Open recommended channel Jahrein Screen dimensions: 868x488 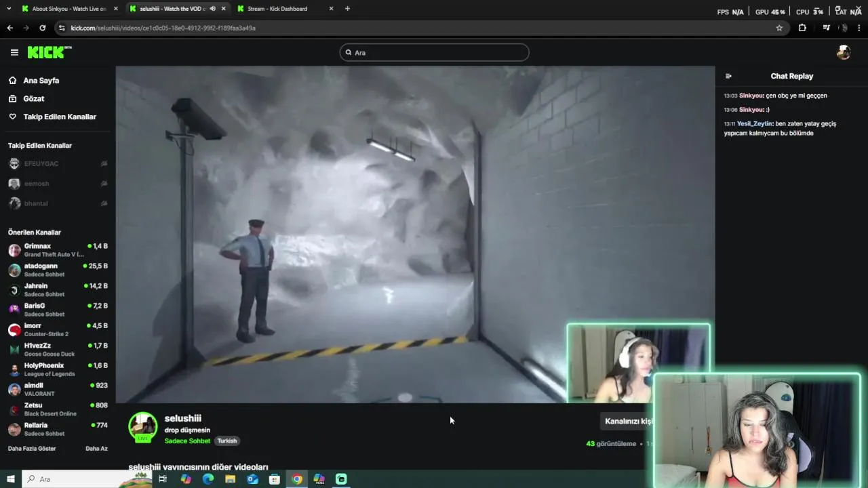pyautogui.click(x=58, y=290)
